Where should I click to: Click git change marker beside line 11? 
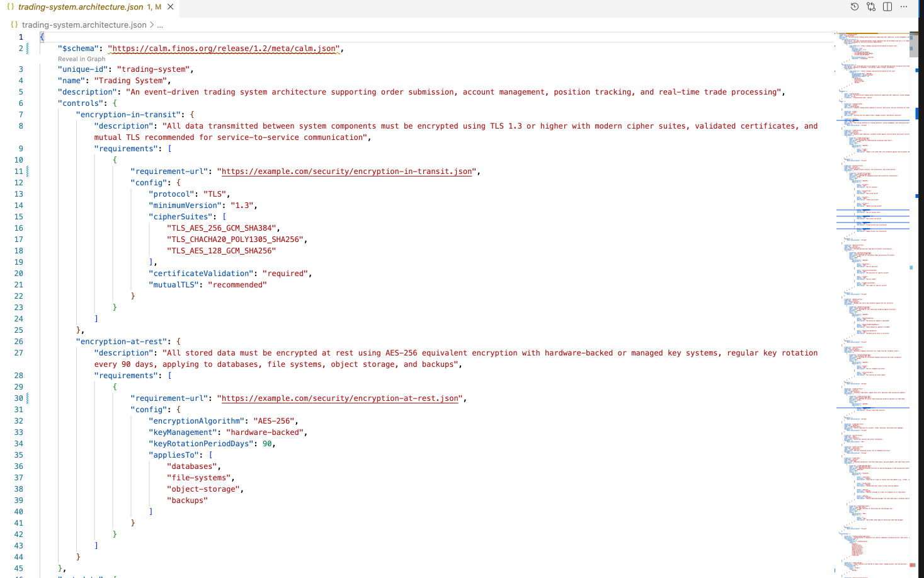(28, 171)
